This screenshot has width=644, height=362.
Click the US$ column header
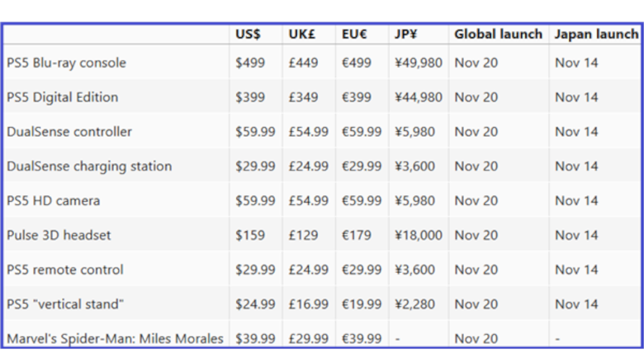pos(248,34)
